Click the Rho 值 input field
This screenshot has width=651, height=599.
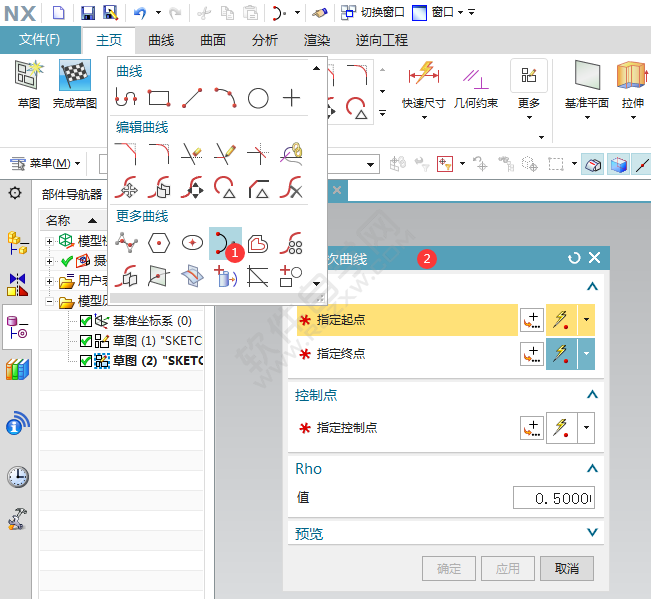click(x=554, y=498)
